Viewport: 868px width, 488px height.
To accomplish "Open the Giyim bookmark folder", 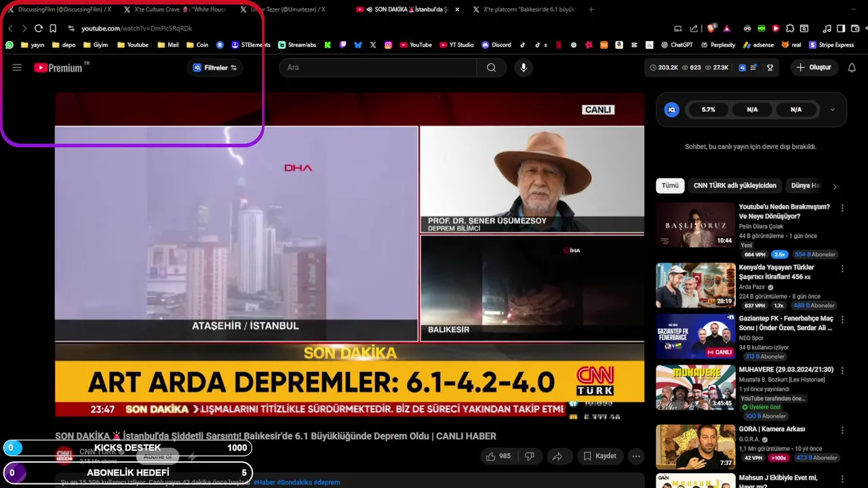I will [96, 45].
